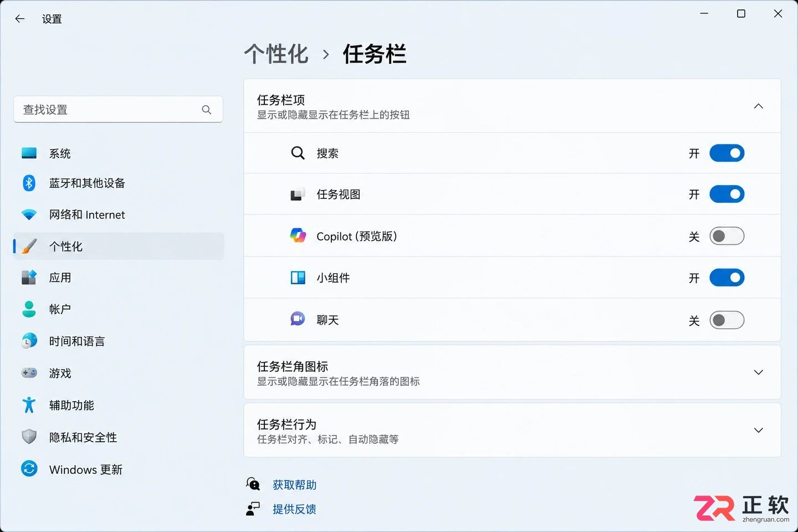Viewport: 798px width, 532px height.
Task: Open 系统 settings category
Action: coord(119,154)
